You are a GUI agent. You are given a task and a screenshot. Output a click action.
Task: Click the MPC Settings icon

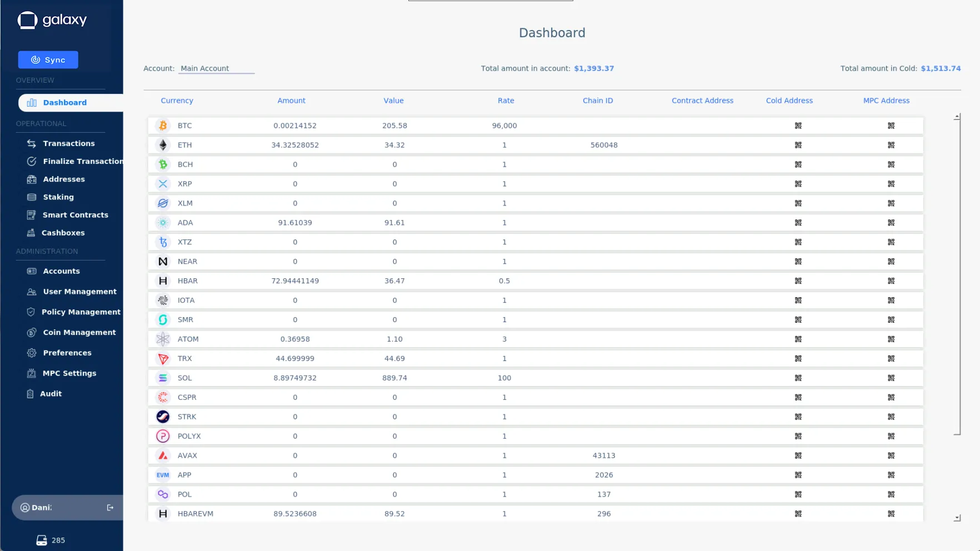[31, 373]
